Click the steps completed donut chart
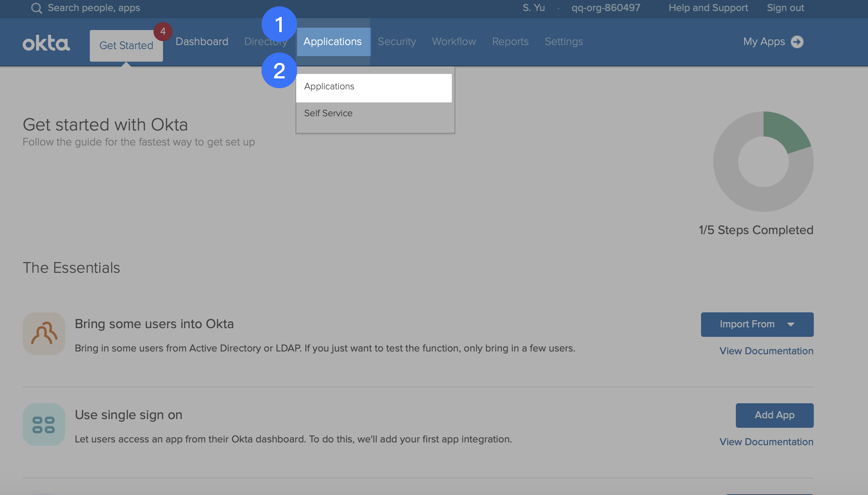868x495 pixels. (x=763, y=161)
